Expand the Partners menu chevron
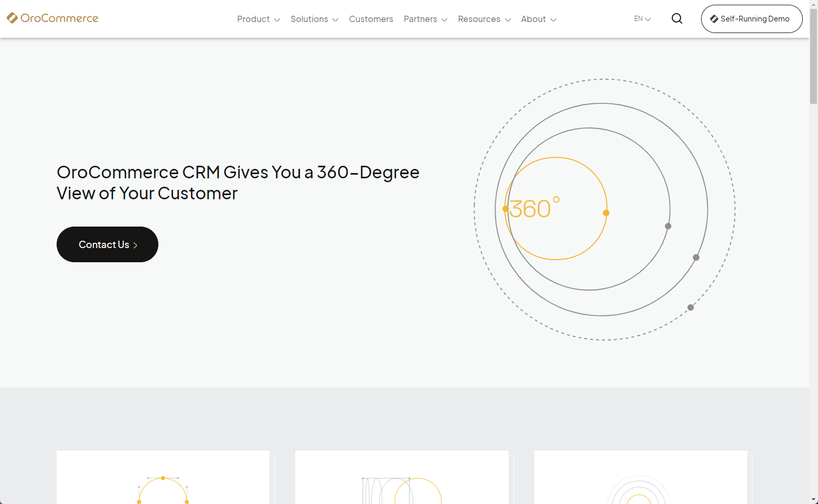Image resolution: width=818 pixels, height=504 pixels. click(x=445, y=20)
